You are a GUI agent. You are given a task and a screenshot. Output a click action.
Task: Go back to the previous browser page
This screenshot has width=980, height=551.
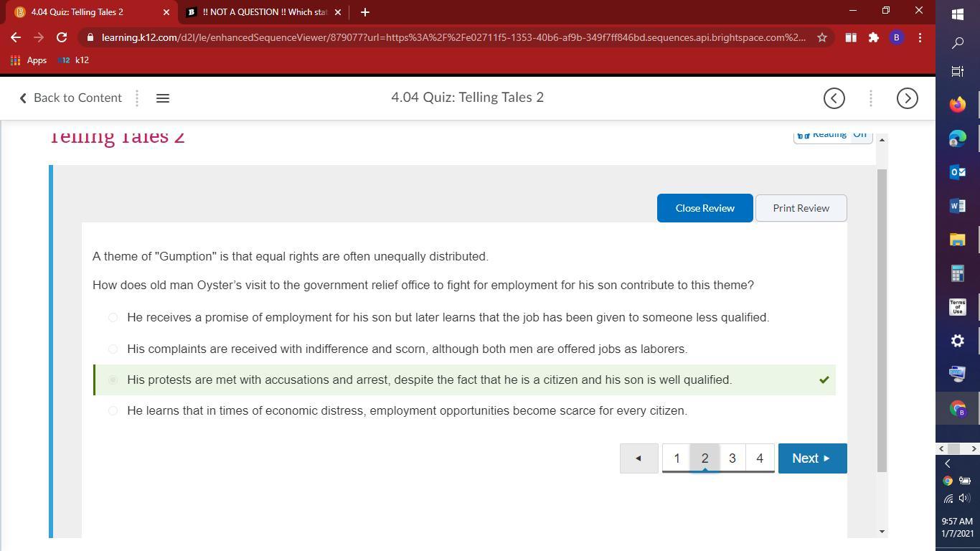pyautogui.click(x=16, y=37)
